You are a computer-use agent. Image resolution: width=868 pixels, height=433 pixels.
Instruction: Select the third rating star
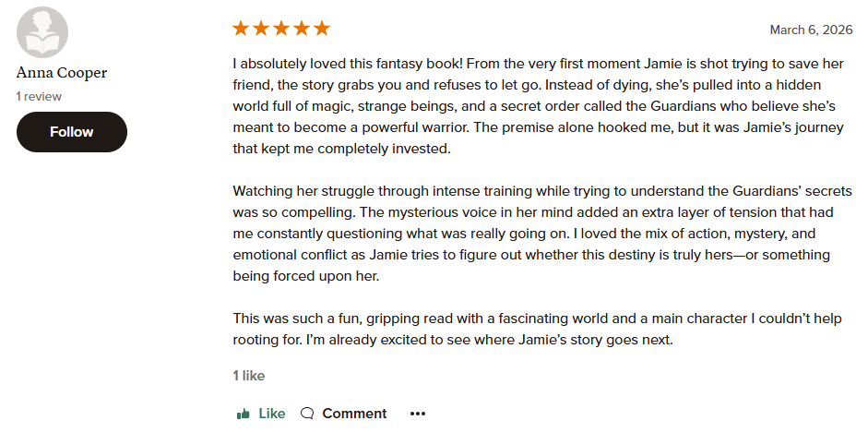click(x=281, y=29)
